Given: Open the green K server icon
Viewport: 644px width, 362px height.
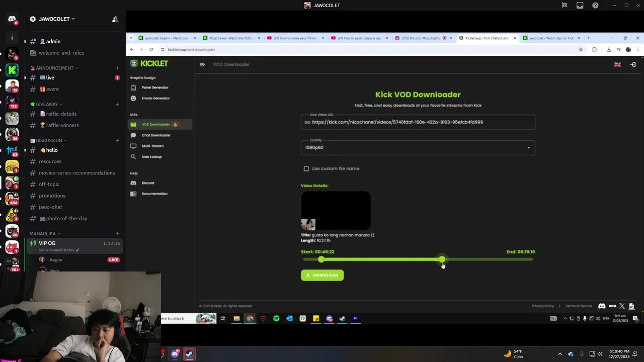Looking at the screenshot, I should point(12,70).
